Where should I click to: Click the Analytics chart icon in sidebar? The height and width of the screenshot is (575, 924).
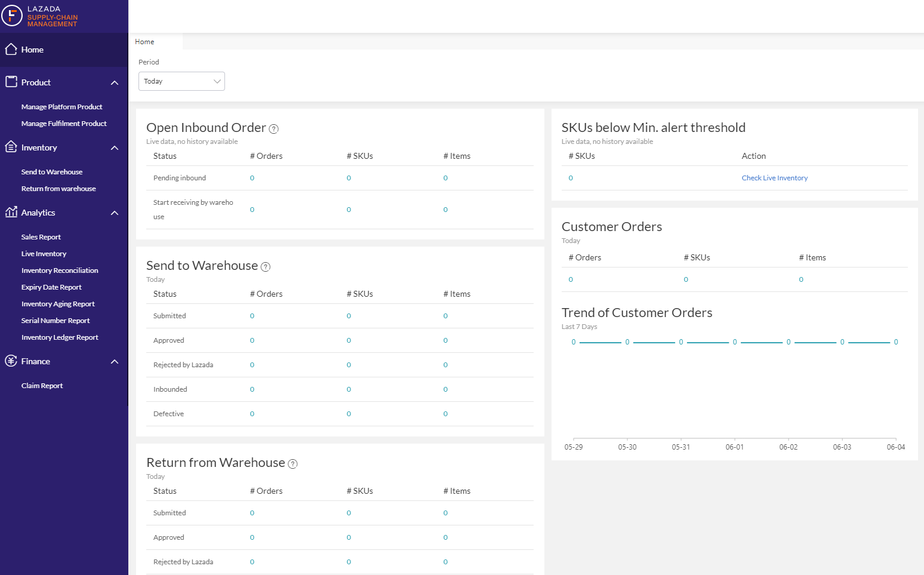pyautogui.click(x=11, y=212)
